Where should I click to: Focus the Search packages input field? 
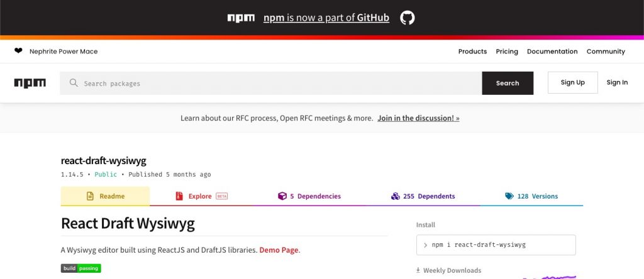[x=271, y=83]
